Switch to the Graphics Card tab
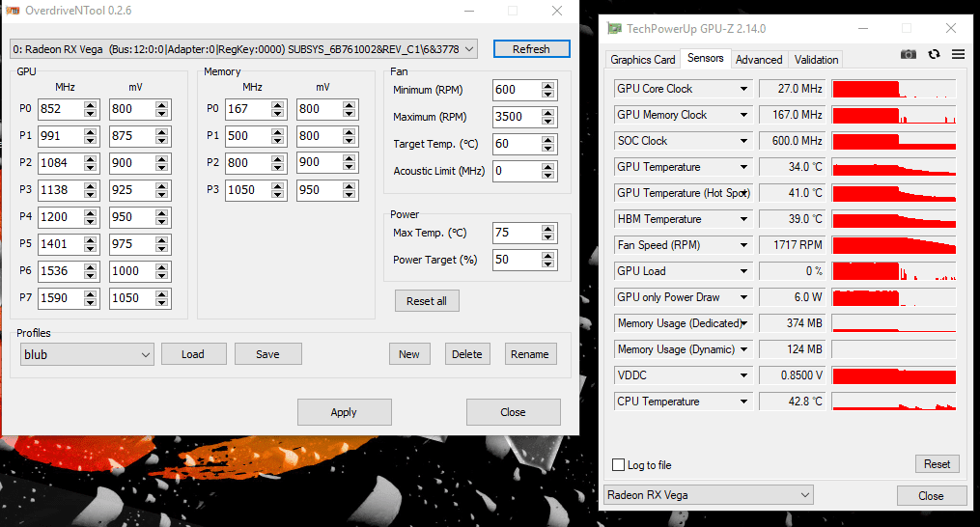 point(642,60)
